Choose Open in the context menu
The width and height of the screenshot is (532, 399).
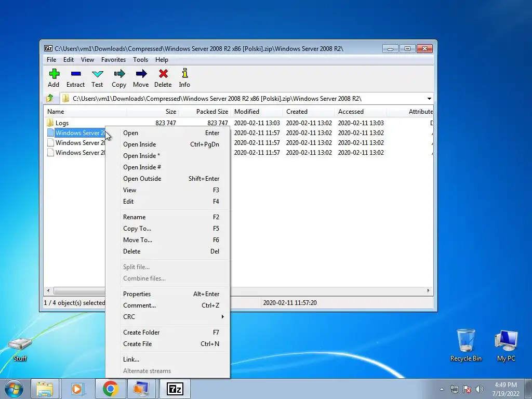[168, 133]
